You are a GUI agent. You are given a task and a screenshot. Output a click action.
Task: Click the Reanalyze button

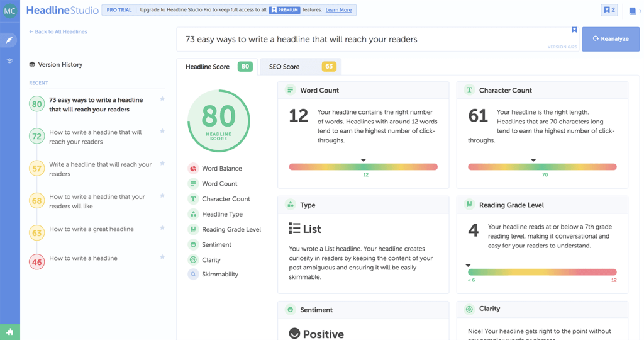[610, 39]
